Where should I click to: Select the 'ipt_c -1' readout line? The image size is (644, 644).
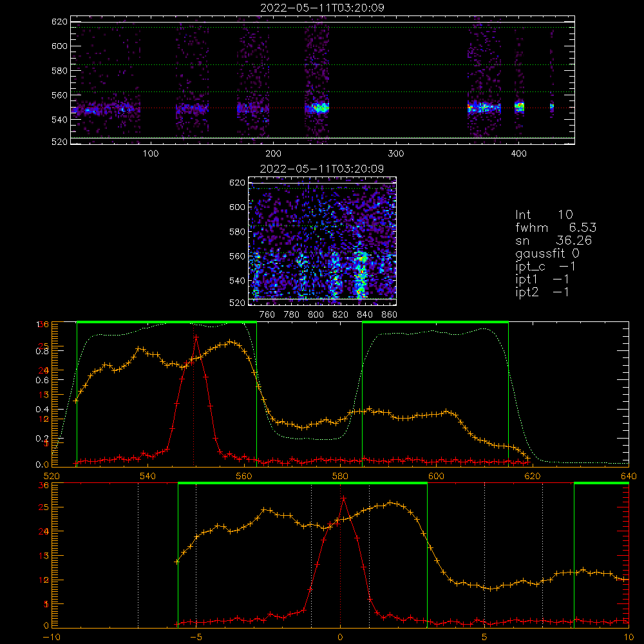click(545, 267)
